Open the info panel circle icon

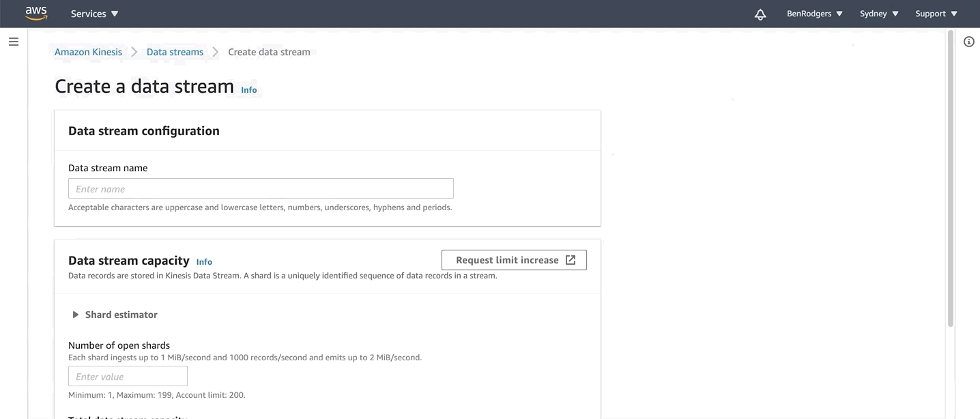click(969, 42)
